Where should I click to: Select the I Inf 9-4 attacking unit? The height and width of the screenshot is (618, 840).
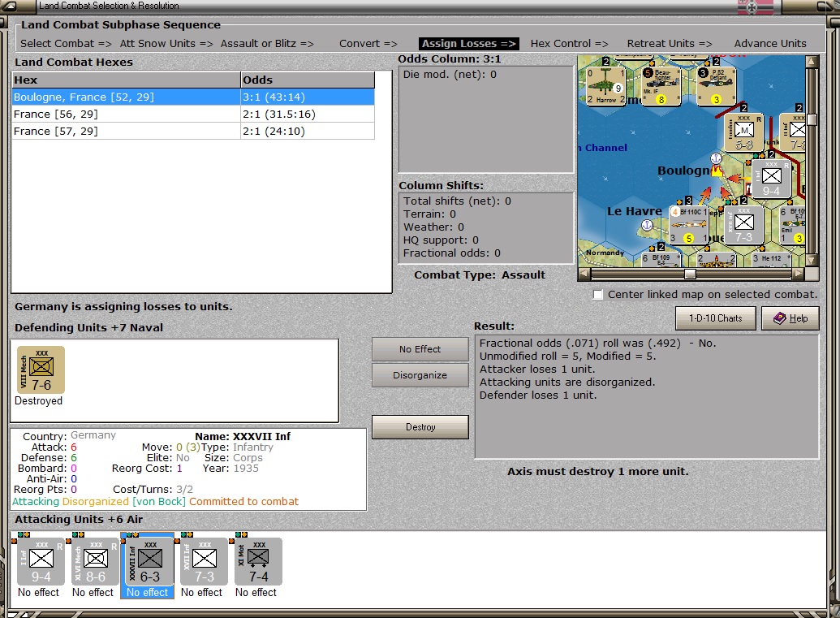(x=41, y=561)
